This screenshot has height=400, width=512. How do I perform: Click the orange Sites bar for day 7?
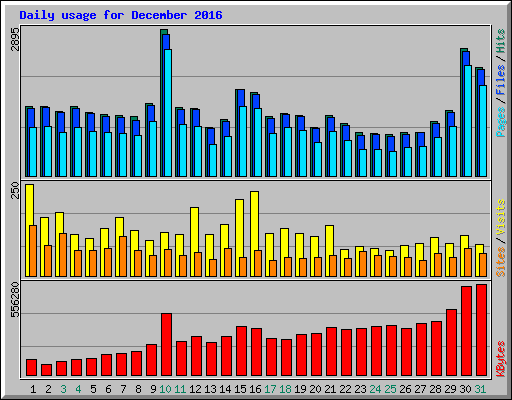[123, 256]
